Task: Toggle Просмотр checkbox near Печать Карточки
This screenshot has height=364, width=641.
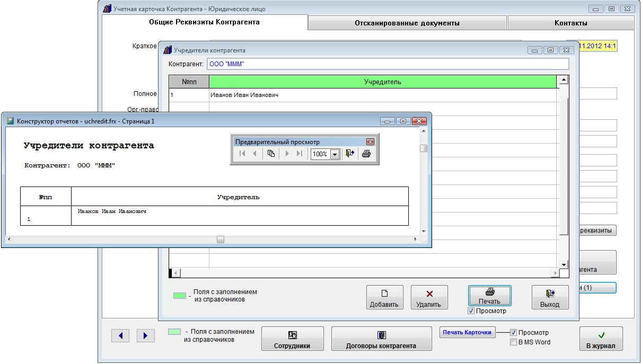Action: point(513,333)
